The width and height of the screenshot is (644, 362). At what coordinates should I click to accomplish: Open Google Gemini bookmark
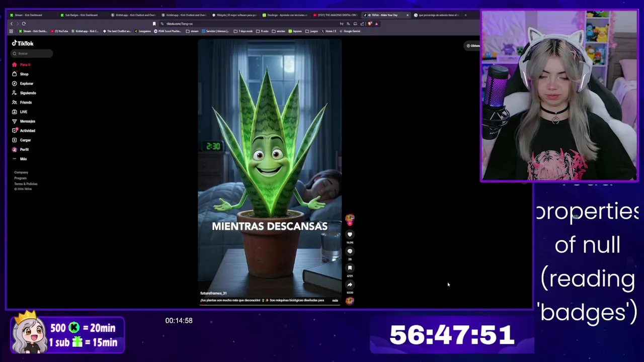(x=350, y=31)
